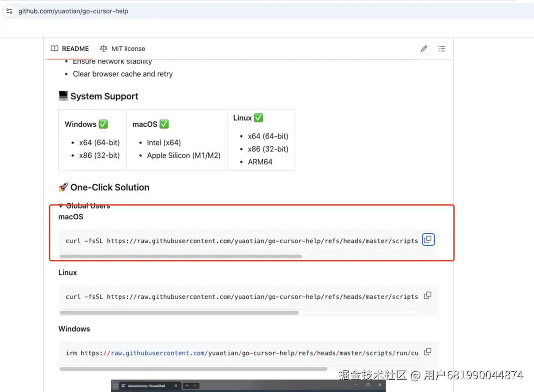
Task: Click the Windows column header in the table
Action: [x=86, y=124]
